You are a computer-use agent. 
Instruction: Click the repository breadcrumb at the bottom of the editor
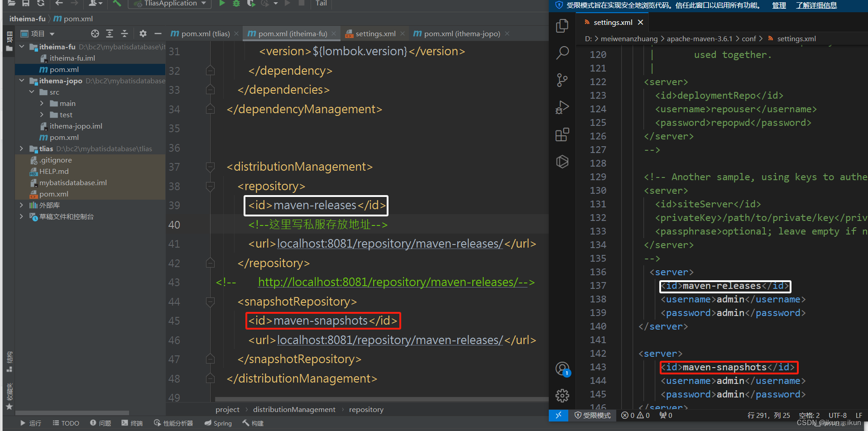point(366,409)
